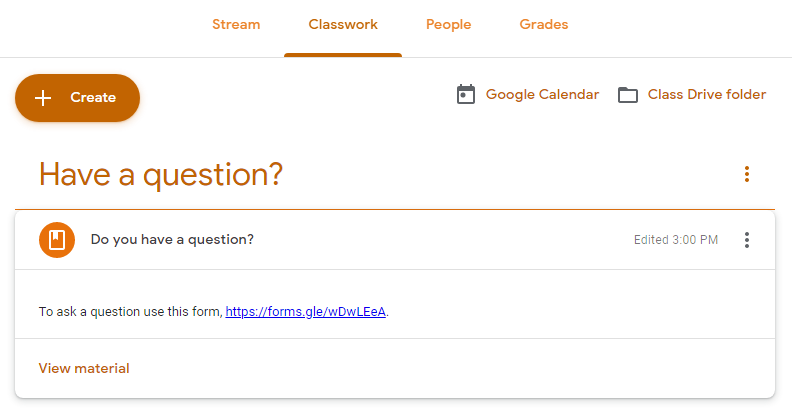Go to the People tab
Viewport: 792px width, 413px height.
point(448,25)
